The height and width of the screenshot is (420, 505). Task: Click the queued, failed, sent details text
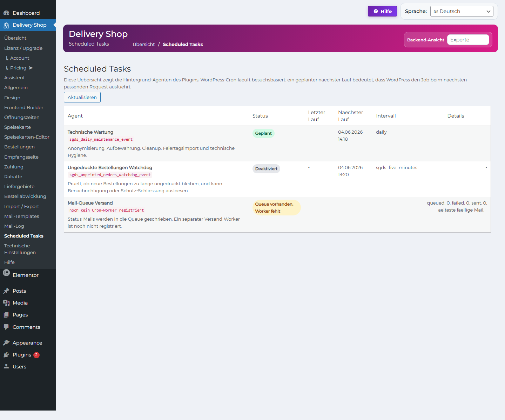pos(457,206)
